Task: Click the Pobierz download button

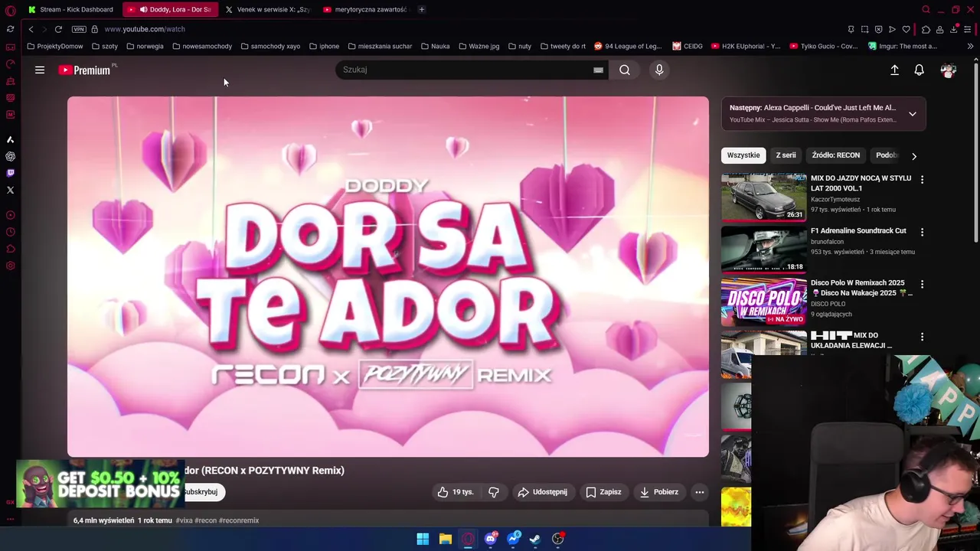Action: point(659,492)
